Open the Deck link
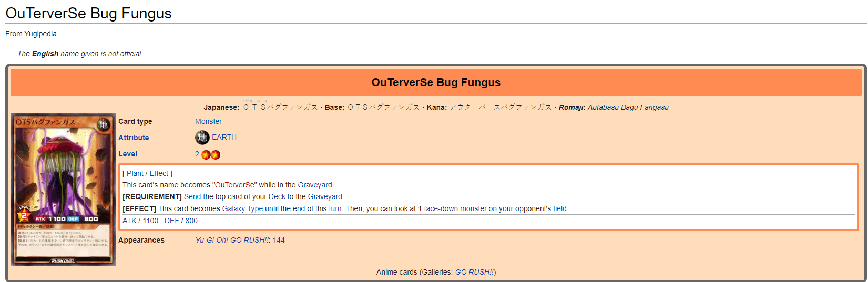868x282 pixels. point(277,196)
